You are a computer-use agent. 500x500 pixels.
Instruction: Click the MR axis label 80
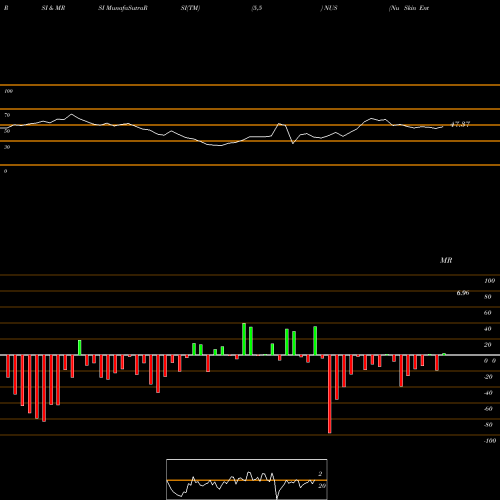coord(488,297)
